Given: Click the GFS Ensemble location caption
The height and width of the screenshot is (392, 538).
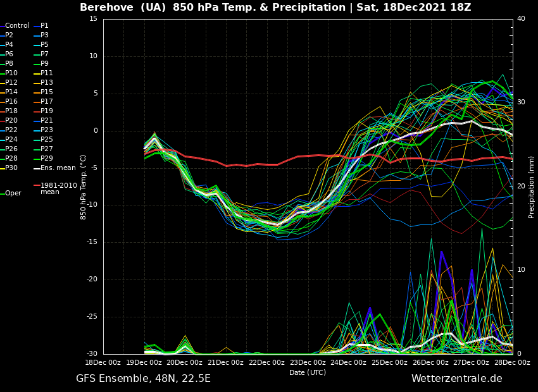Looking at the screenshot, I should (143, 379).
